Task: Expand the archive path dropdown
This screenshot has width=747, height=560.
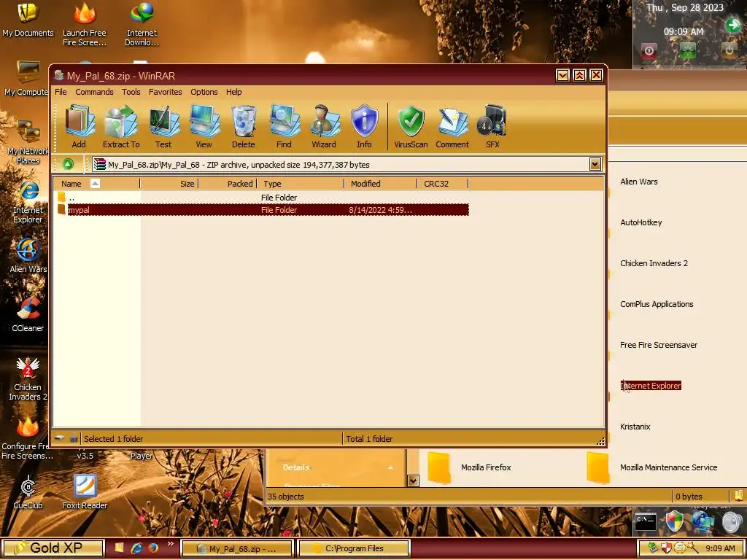Action: [x=595, y=164]
